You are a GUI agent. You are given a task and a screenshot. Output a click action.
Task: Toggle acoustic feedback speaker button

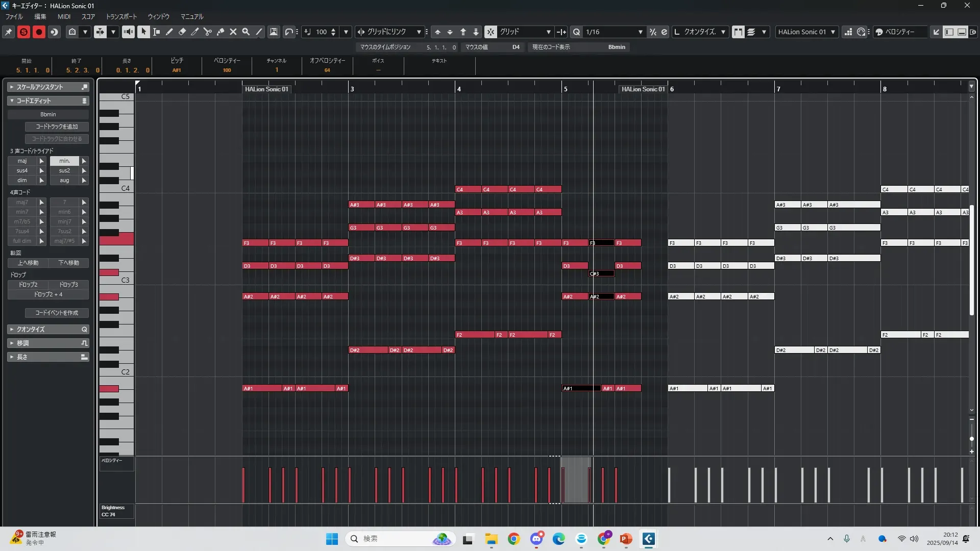[x=128, y=32]
